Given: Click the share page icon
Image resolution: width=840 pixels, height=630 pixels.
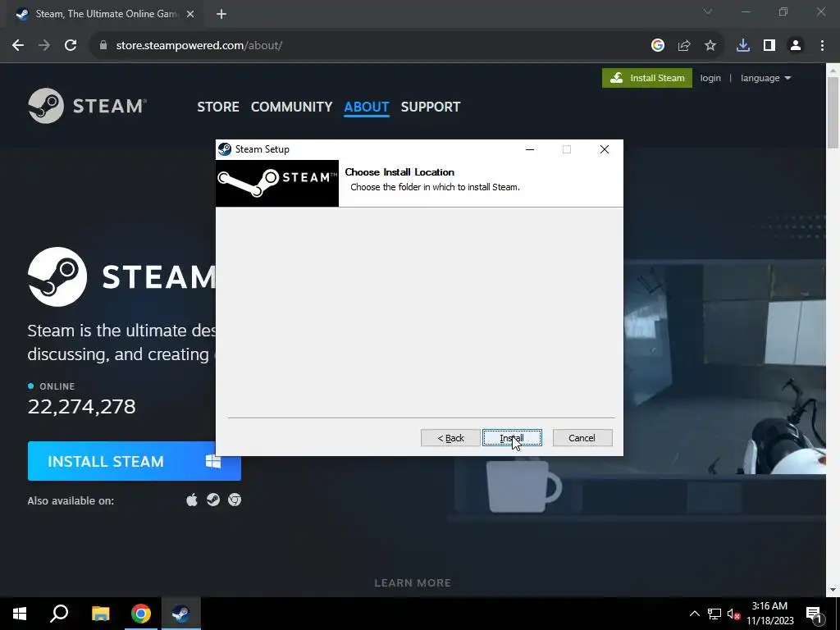Looking at the screenshot, I should (x=684, y=46).
